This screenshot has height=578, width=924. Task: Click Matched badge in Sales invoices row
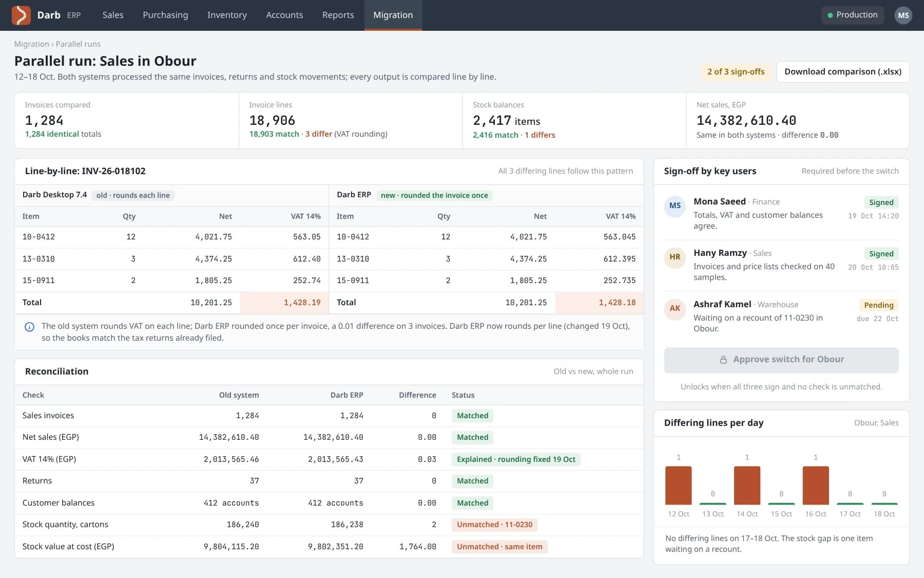pos(472,416)
